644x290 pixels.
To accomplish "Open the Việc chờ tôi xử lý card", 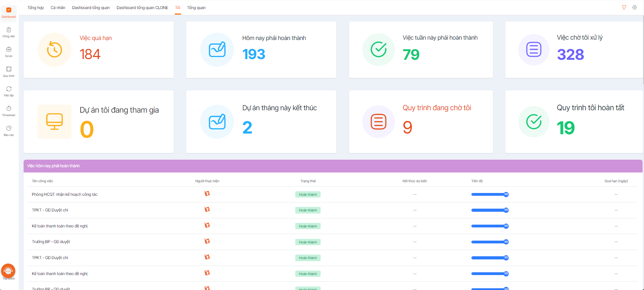I will click(574, 50).
